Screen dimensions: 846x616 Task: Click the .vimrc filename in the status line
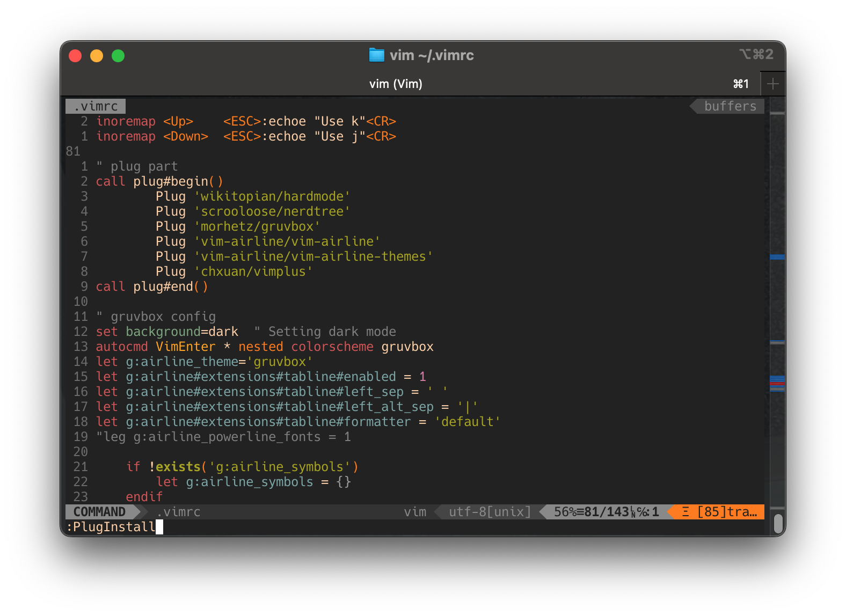click(x=179, y=512)
